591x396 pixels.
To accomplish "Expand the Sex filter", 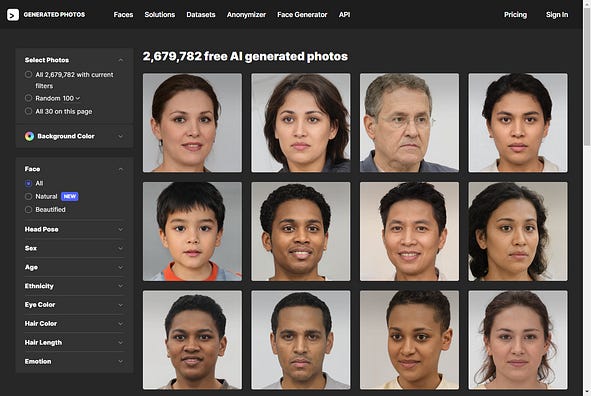I will (x=74, y=248).
